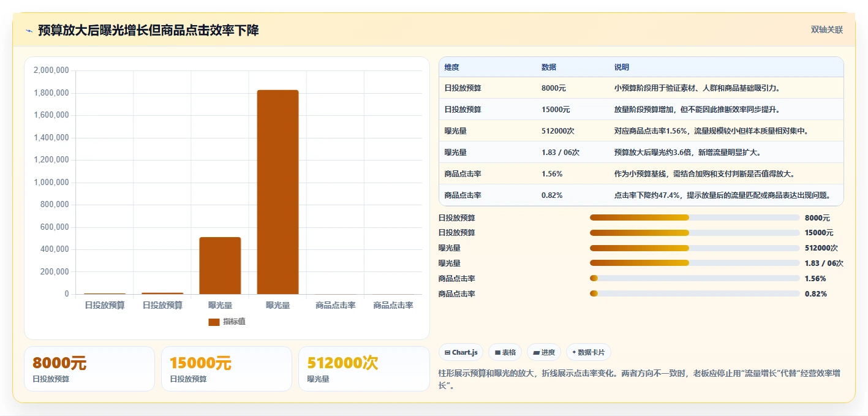This screenshot has width=868, height=416.
Task: Click the 1,200,000 y-axis label
Action: 51,160
